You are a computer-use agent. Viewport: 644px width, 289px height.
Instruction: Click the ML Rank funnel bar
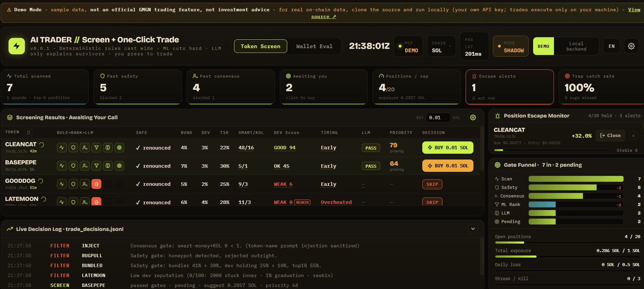click(x=576, y=204)
